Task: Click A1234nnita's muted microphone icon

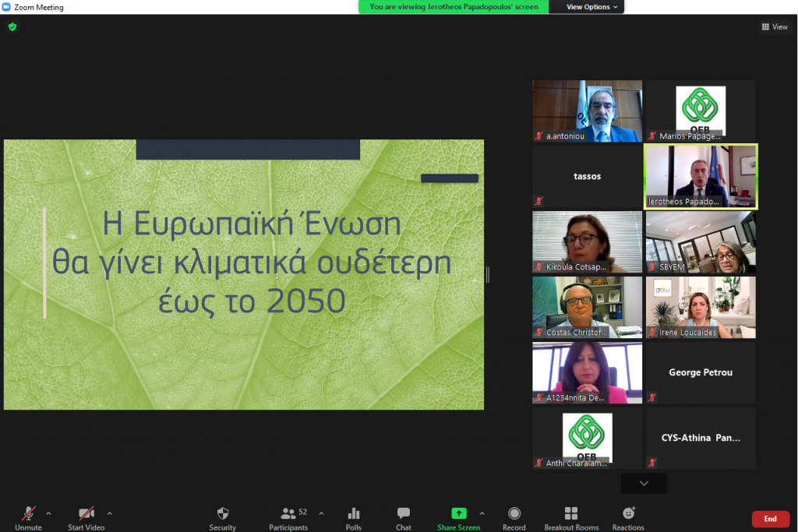Action: [538, 397]
